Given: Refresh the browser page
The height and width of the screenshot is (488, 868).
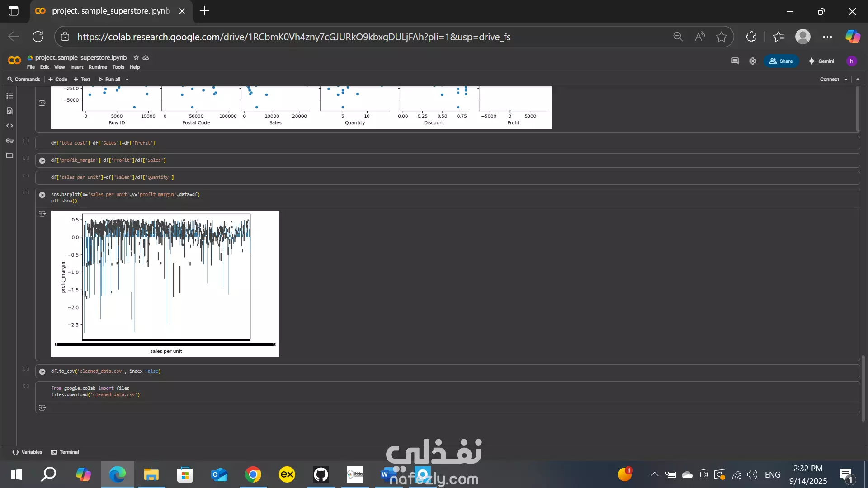Looking at the screenshot, I should (38, 37).
